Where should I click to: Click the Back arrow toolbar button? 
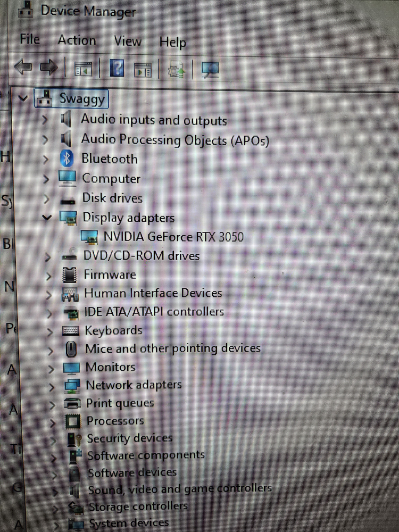(x=24, y=68)
